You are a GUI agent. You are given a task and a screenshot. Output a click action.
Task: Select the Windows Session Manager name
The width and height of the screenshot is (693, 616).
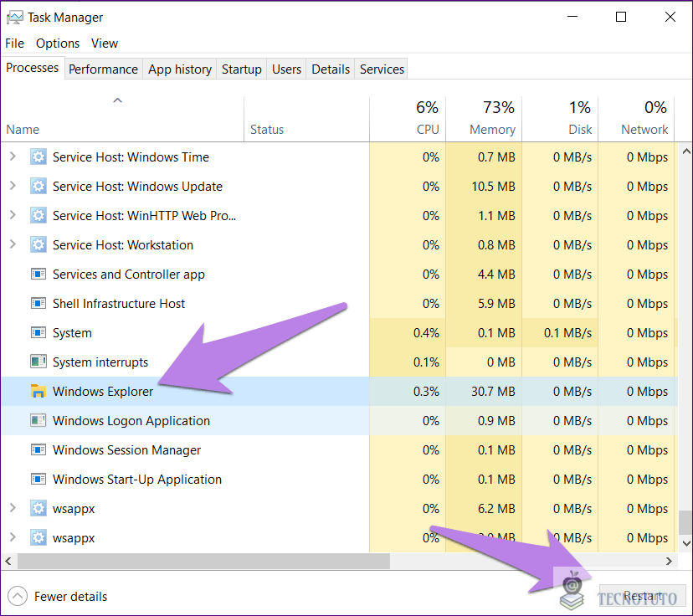point(127,449)
